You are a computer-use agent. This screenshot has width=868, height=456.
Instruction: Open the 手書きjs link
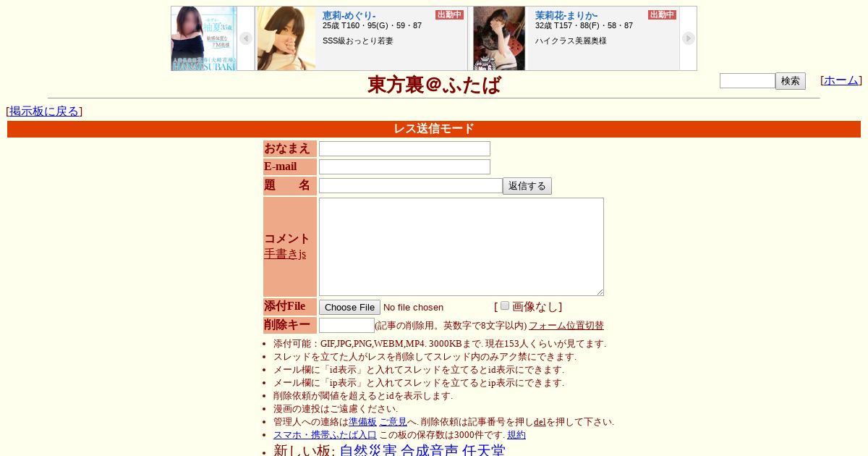(x=285, y=254)
